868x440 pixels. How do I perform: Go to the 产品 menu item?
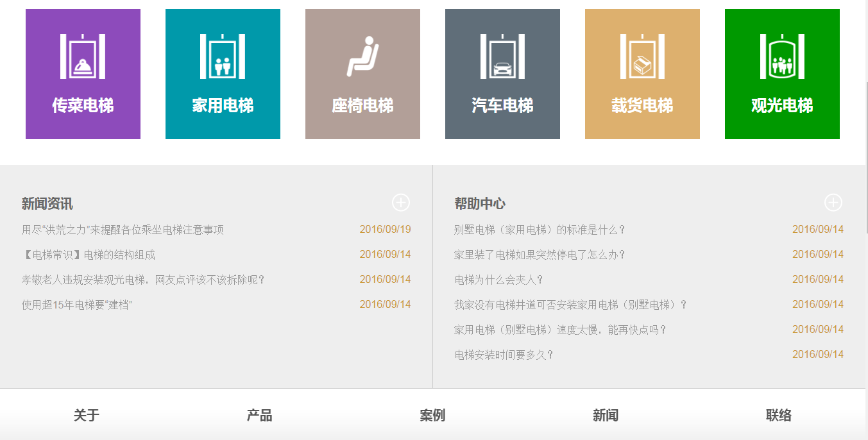pyautogui.click(x=259, y=416)
